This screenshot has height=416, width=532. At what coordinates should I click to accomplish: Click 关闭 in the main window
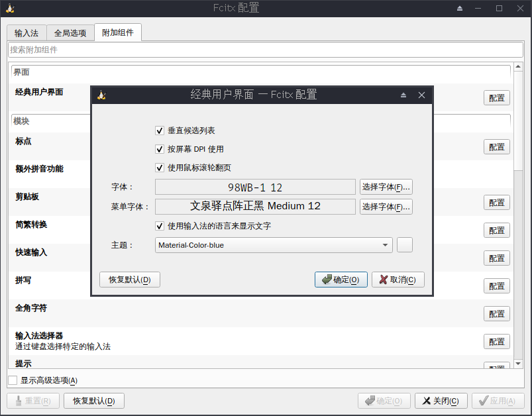pos(441,401)
